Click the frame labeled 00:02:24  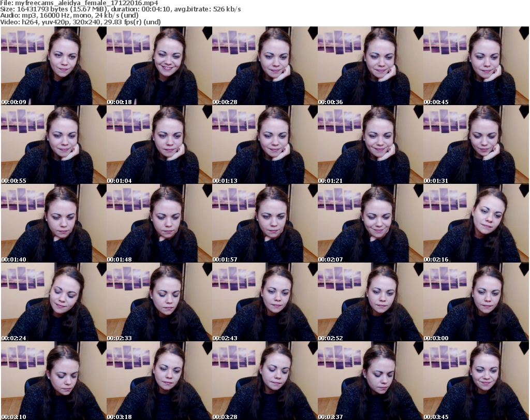coord(53,302)
